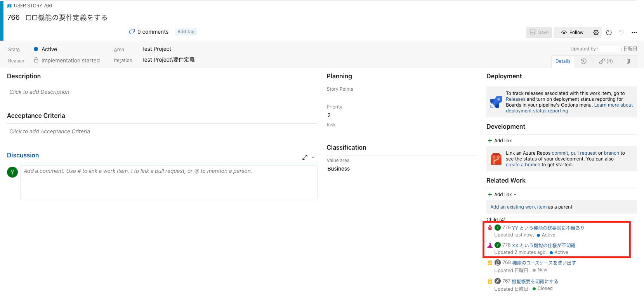This screenshot has height=302, width=644.
Task: Expand the Discussion section to full screen
Action: point(305,157)
